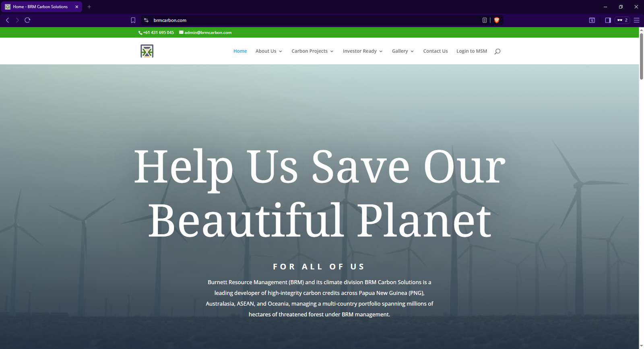
Task: Click the Brave Shields lion icon
Action: [497, 20]
